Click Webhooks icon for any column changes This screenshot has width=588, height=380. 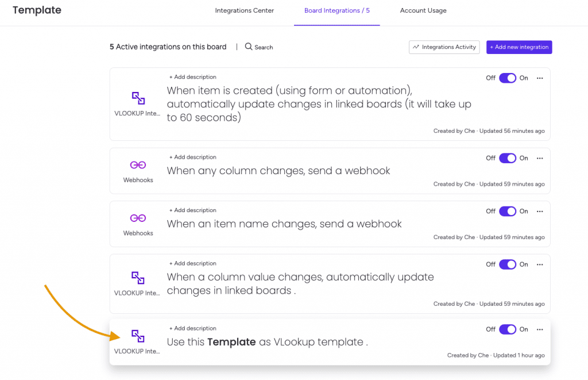point(138,165)
